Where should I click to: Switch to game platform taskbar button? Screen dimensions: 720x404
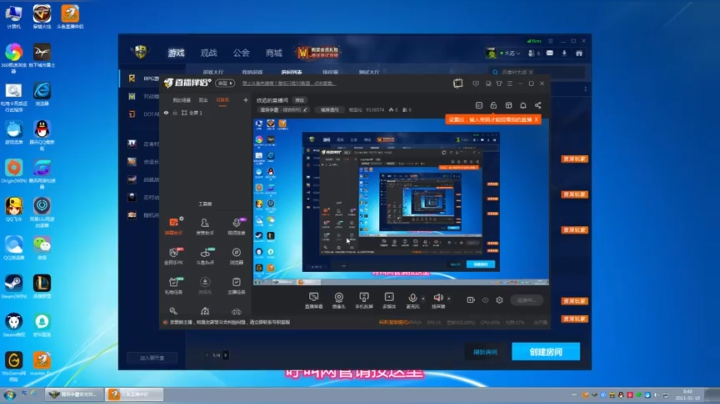tap(74, 394)
